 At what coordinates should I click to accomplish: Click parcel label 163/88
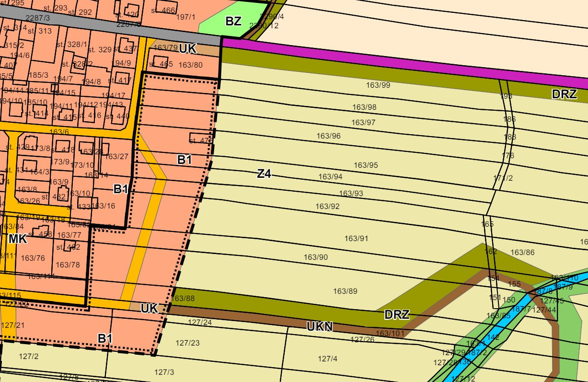point(183,299)
